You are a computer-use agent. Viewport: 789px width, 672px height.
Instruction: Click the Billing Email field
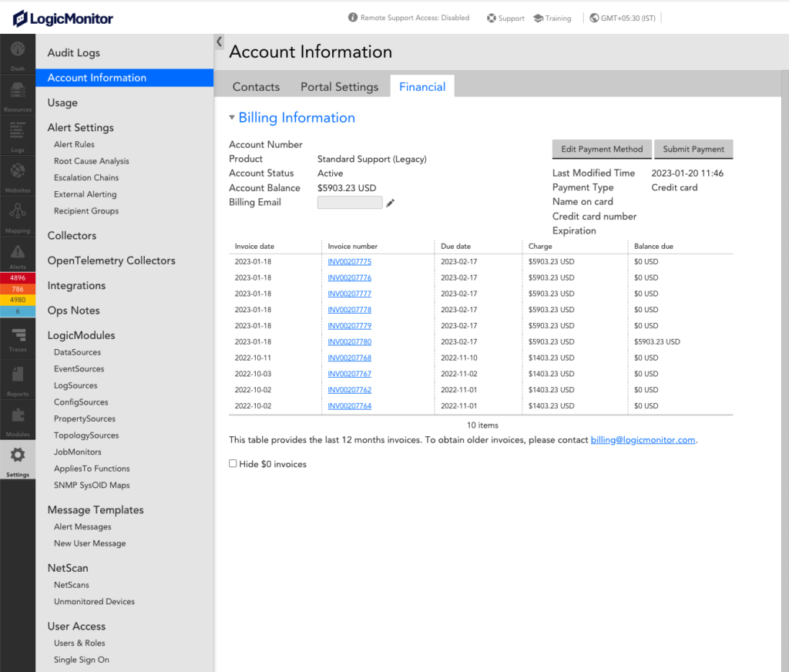click(x=350, y=203)
